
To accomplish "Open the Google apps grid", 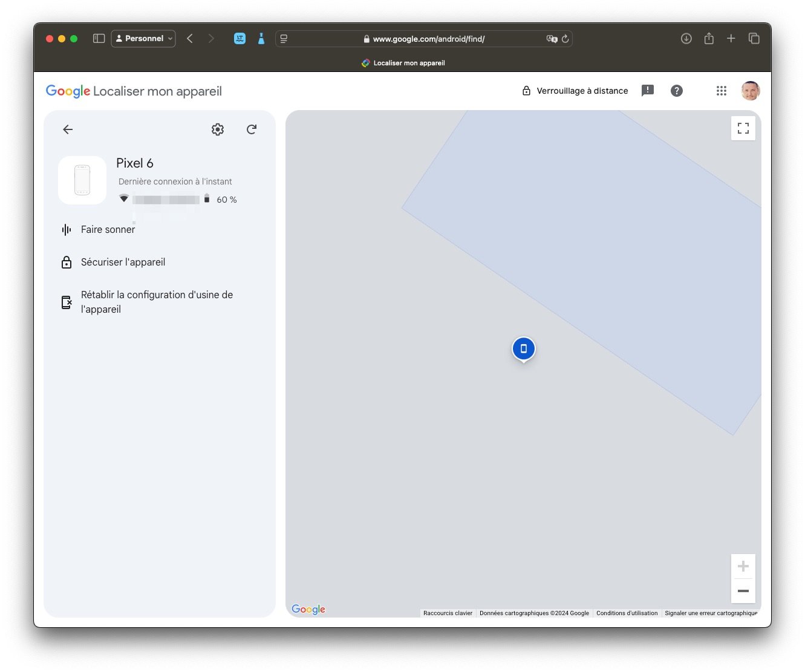I will [x=722, y=91].
